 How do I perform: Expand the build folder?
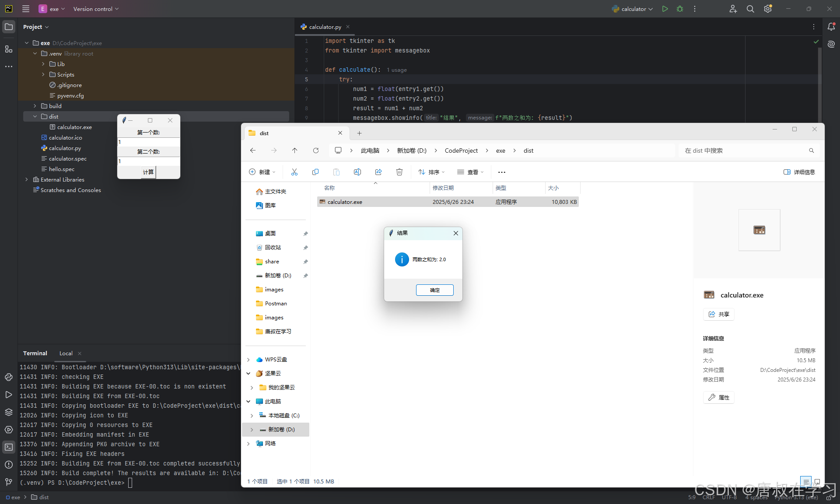click(35, 106)
